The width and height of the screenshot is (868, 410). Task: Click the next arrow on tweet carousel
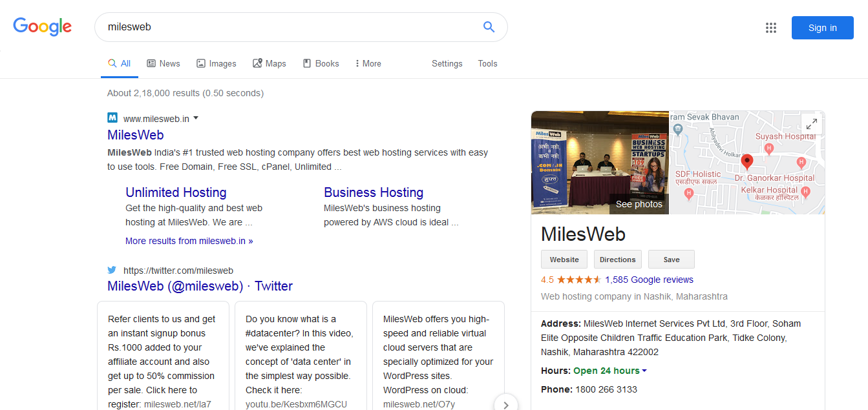(x=506, y=404)
